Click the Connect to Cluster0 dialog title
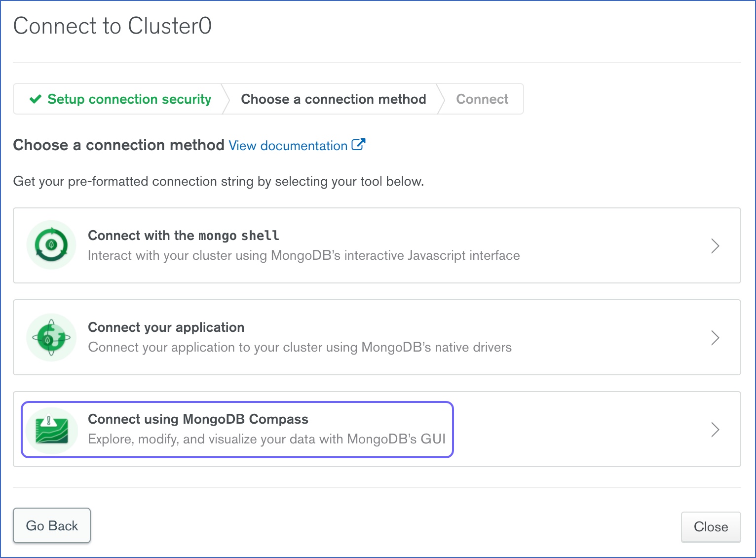The image size is (756, 558). [x=113, y=26]
